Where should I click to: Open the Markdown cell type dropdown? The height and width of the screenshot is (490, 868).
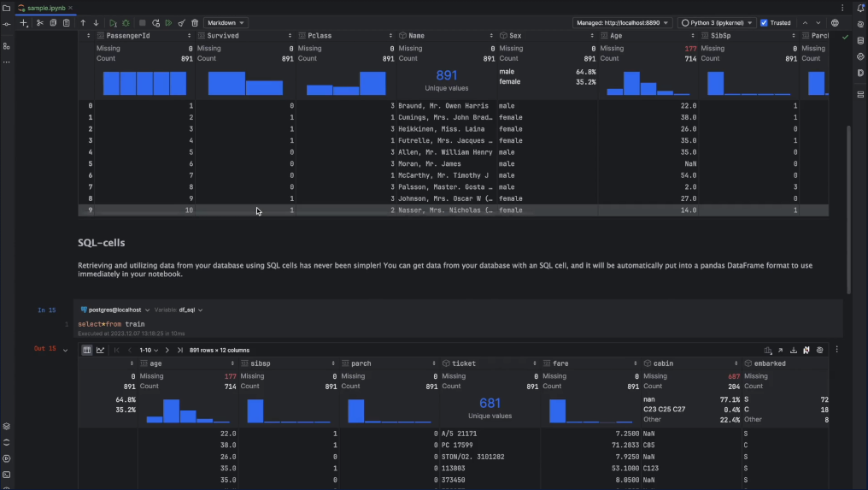[226, 23]
